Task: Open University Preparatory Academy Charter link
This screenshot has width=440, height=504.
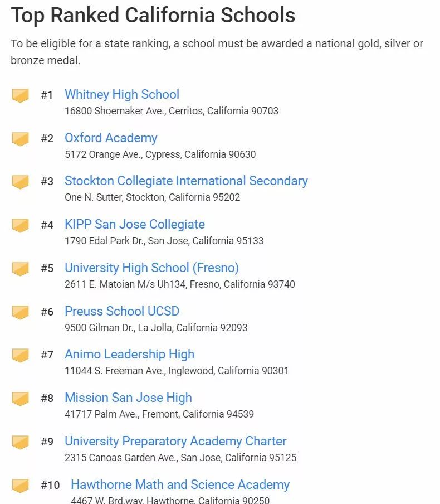Action: click(x=175, y=441)
